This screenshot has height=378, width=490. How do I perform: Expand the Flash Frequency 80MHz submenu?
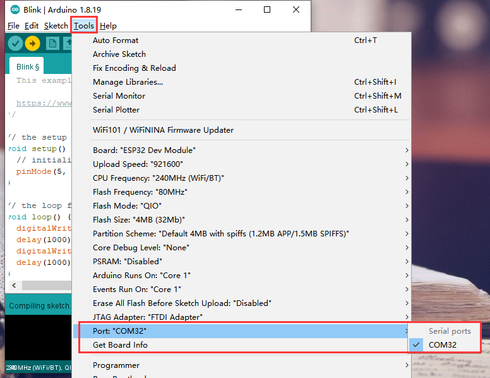tap(241, 192)
